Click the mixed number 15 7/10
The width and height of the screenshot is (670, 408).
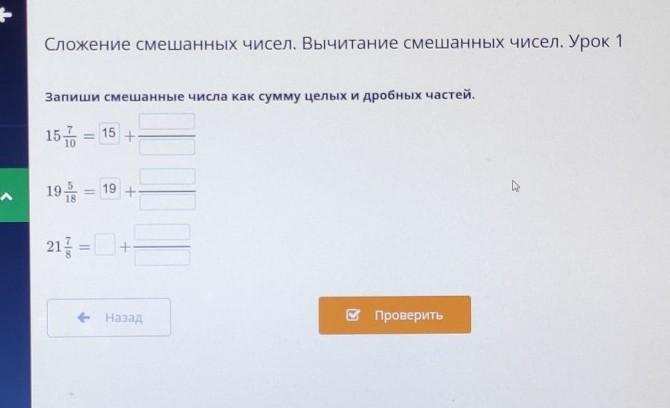click(x=61, y=135)
